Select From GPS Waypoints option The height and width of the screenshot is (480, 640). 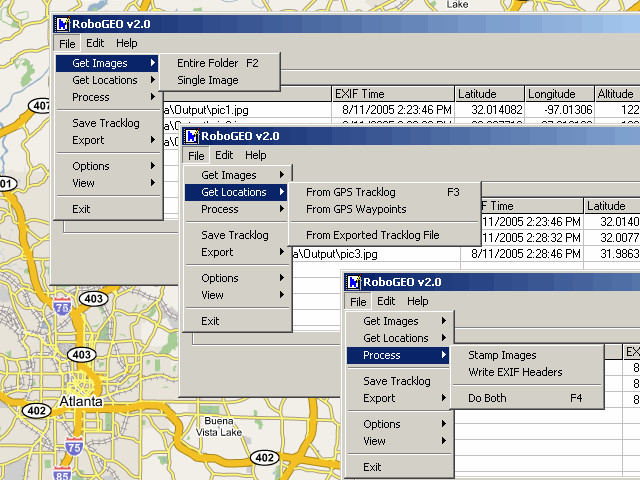click(x=356, y=209)
